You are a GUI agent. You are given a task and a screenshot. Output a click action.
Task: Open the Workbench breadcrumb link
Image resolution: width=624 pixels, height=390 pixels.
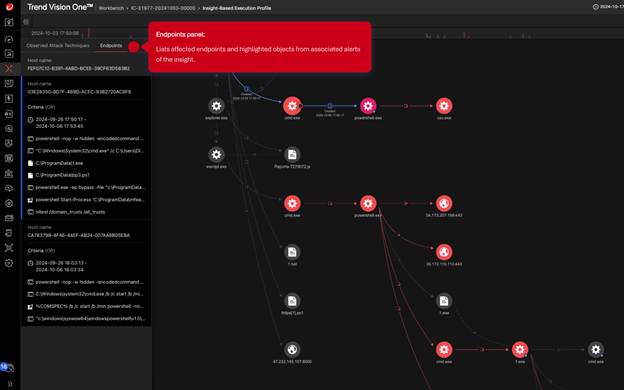tap(111, 8)
